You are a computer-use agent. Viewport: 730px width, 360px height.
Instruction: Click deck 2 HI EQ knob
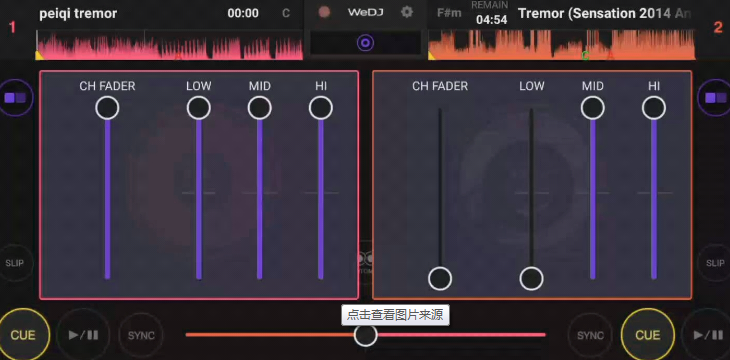coord(654,108)
